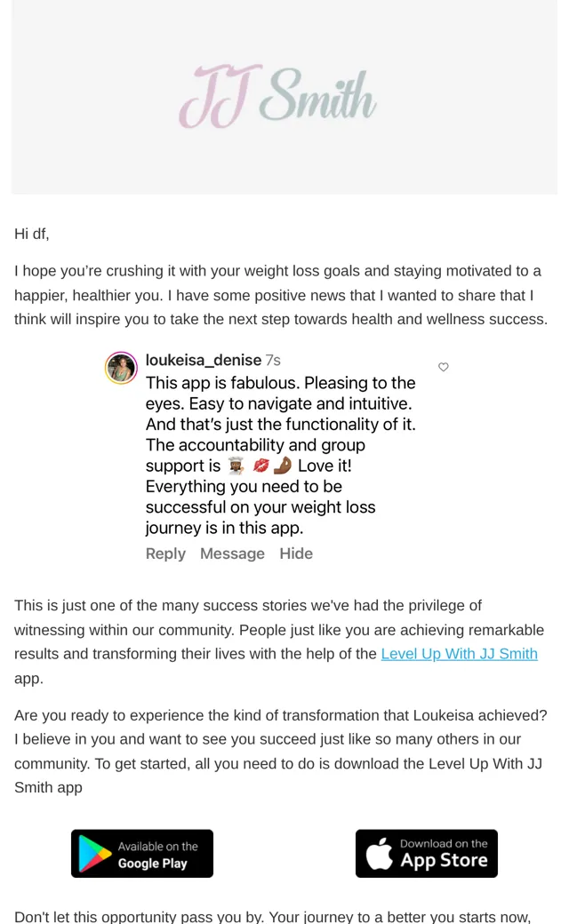Click the chef emoji in the comment
Viewport: 569px width, 924px height.
point(236,466)
